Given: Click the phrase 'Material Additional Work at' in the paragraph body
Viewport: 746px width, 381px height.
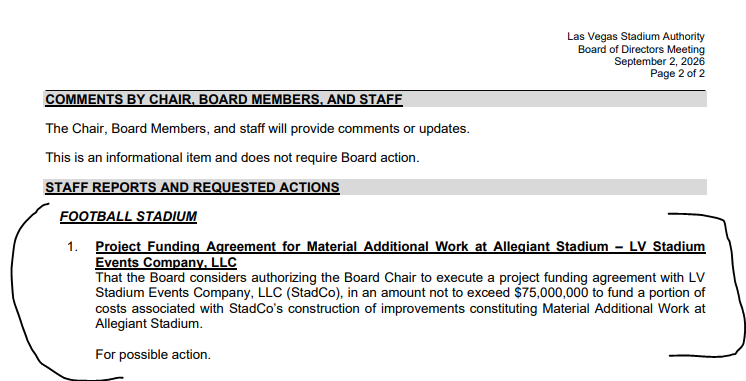Looking at the screenshot, I should coord(624,309).
